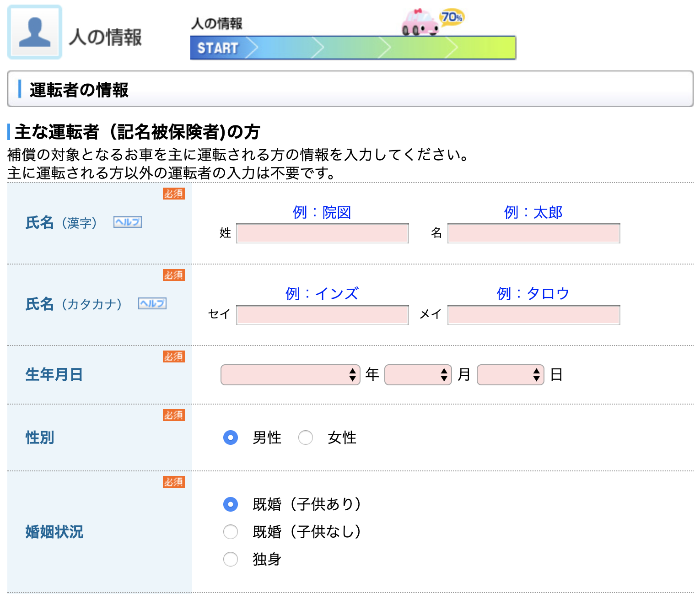Click the 必須 badge on 生年月日
Screen dimensions: 700x594
pos(173,356)
